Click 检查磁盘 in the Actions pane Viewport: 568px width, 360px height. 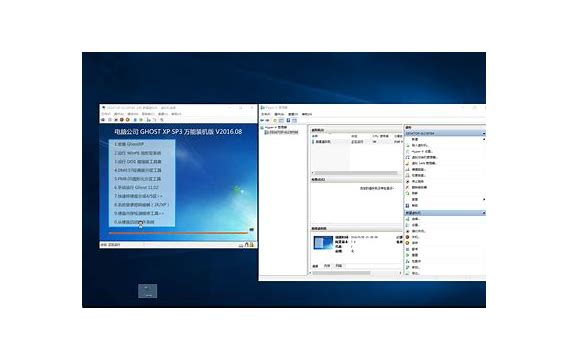(x=419, y=175)
